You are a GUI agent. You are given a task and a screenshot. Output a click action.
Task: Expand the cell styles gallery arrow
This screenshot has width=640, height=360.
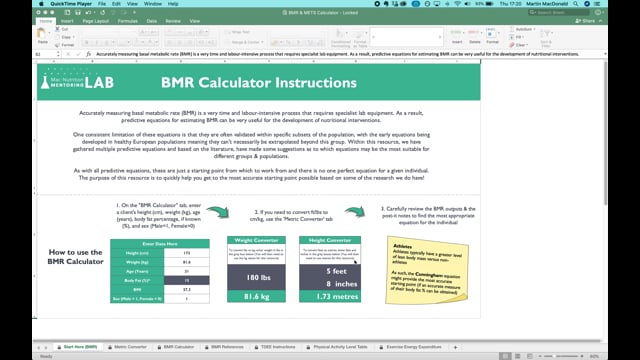pos(440,37)
